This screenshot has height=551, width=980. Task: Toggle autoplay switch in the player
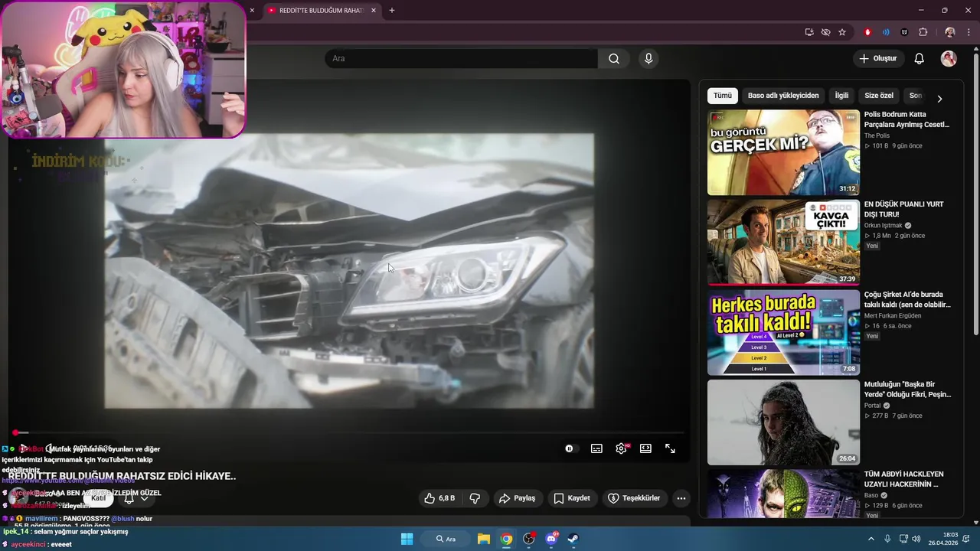570,448
